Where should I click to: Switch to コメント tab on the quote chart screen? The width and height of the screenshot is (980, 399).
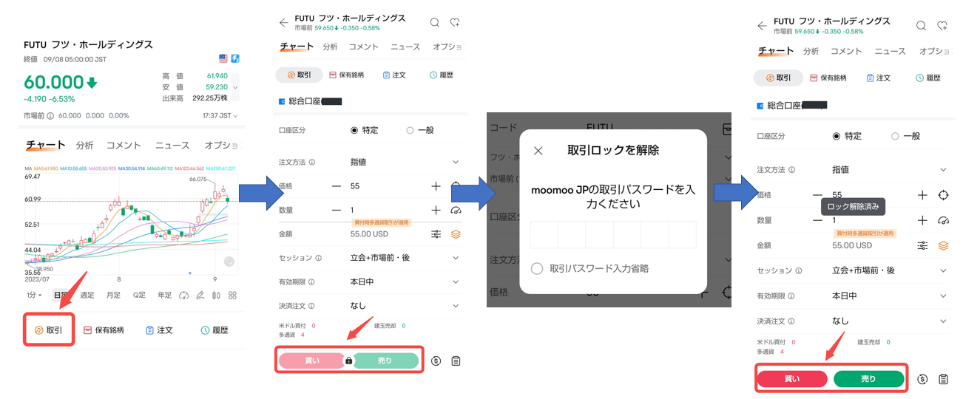[x=124, y=146]
